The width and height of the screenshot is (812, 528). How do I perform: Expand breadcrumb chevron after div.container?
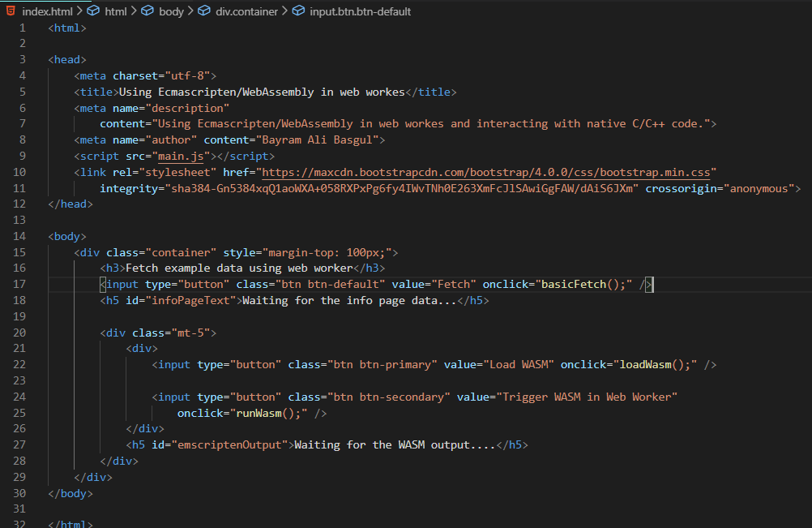(x=284, y=11)
